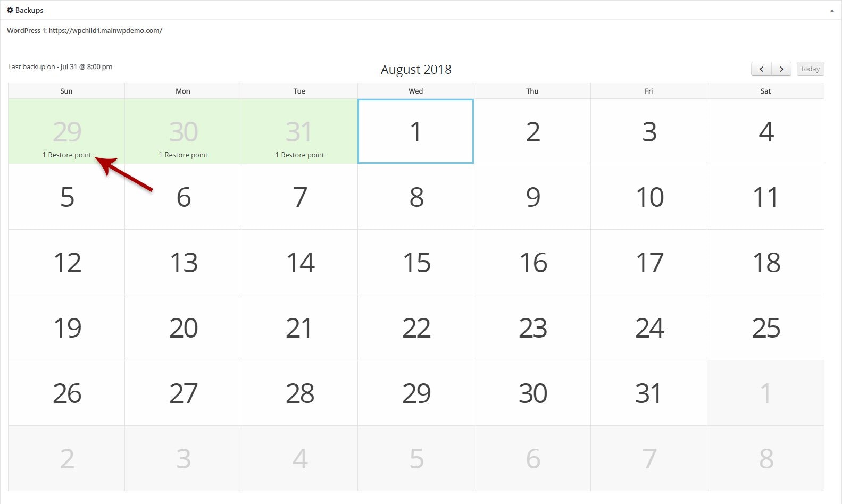Image resolution: width=842 pixels, height=504 pixels.
Task: Select the highlighted August 1 cell
Action: [x=415, y=131]
